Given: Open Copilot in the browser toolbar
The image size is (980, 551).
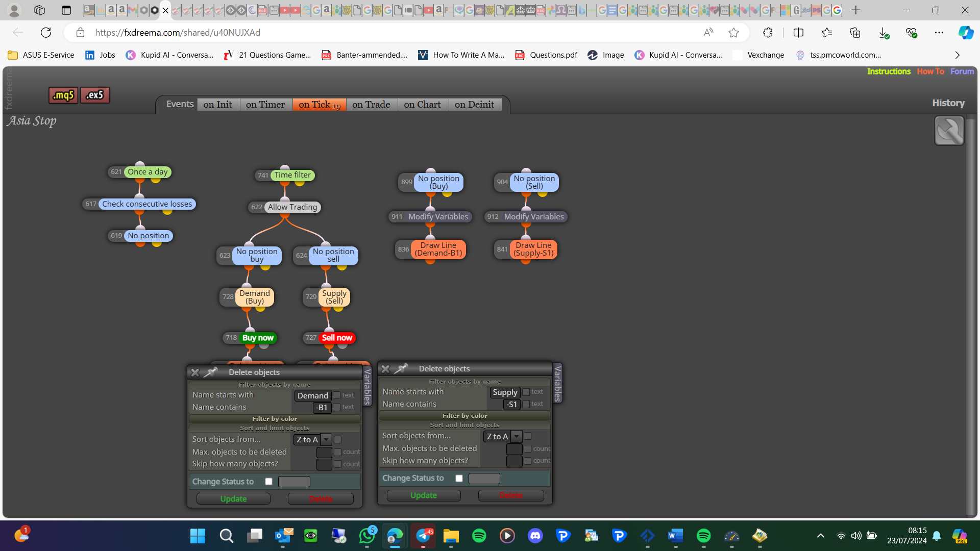Looking at the screenshot, I should (x=965, y=33).
